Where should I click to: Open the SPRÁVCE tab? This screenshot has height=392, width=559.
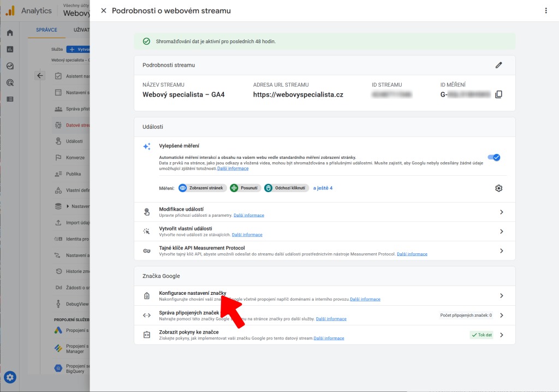[46, 29]
